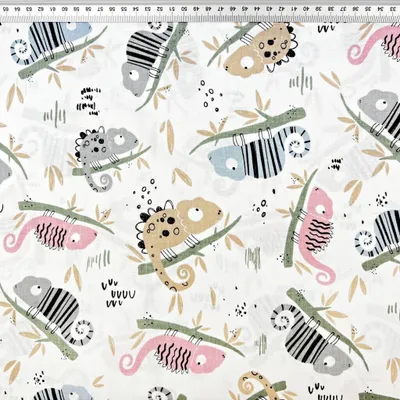Click the 35 mark on the ruler
The height and width of the screenshot is (400, 400).
pos(367,9)
